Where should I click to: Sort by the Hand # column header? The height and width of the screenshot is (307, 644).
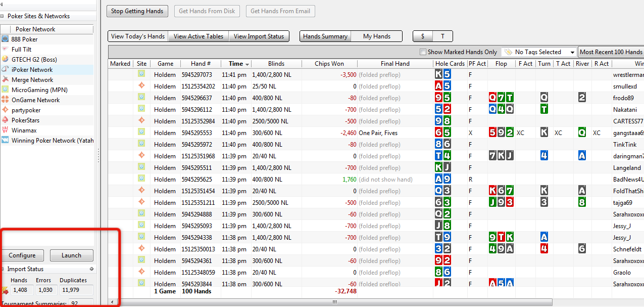point(201,64)
